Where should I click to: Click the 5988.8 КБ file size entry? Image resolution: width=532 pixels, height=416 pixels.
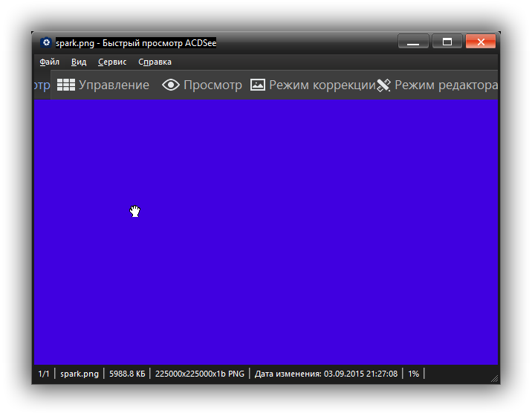127,374
